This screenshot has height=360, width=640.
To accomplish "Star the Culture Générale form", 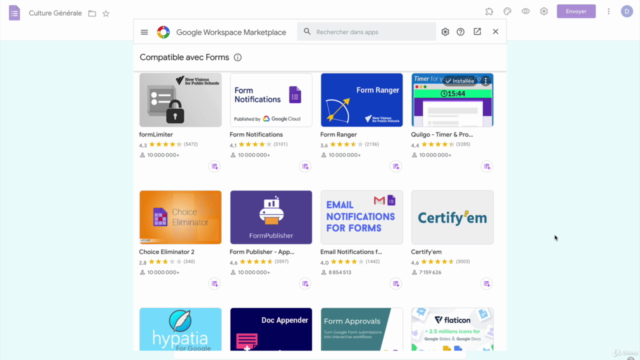I will pyautogui.click(x=106, y=13).
